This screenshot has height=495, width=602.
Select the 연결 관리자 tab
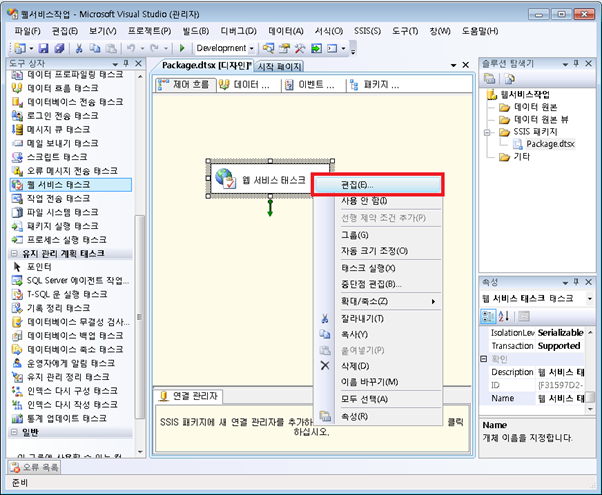point(189,396)
